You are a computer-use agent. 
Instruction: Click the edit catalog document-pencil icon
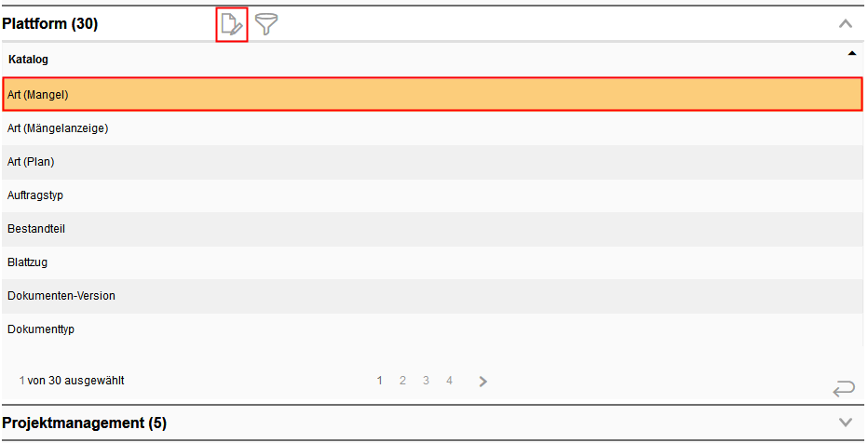pos(231,24)
